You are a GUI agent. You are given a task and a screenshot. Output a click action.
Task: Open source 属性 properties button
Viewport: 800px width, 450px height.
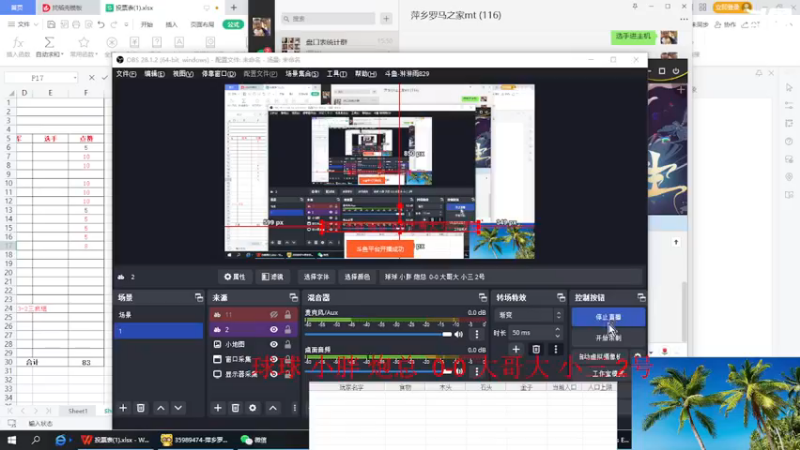[235, 277]
